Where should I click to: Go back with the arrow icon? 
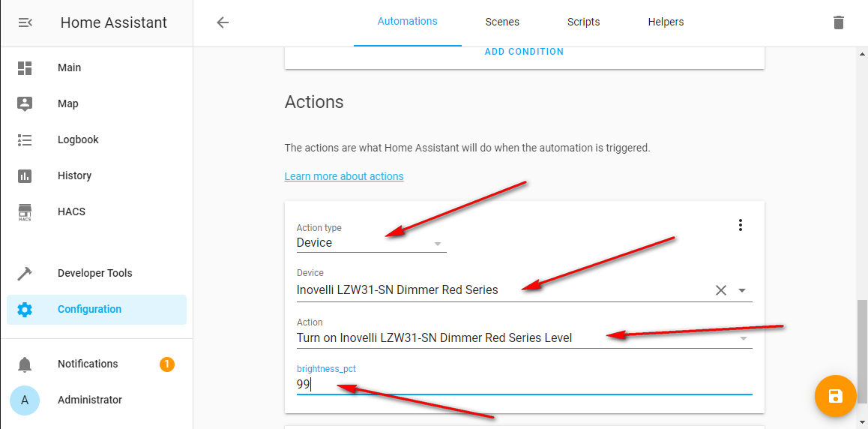(x=223, y=22)
